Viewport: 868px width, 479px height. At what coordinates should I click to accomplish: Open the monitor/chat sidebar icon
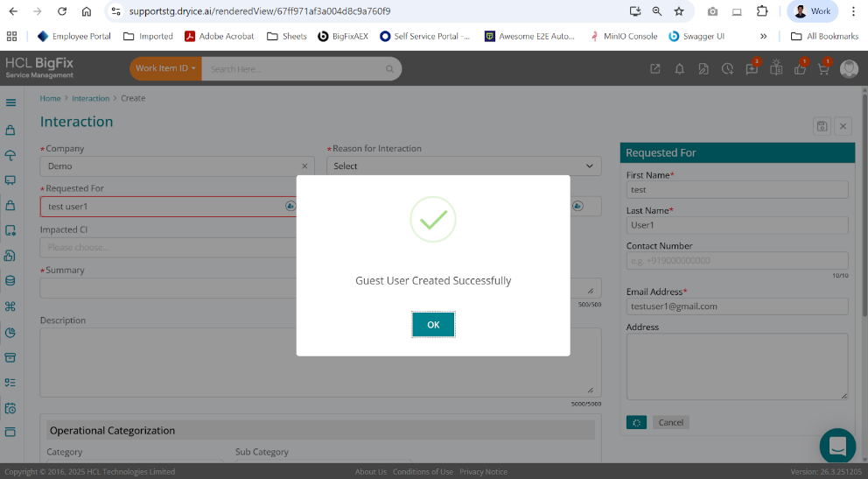pos(10,180)
